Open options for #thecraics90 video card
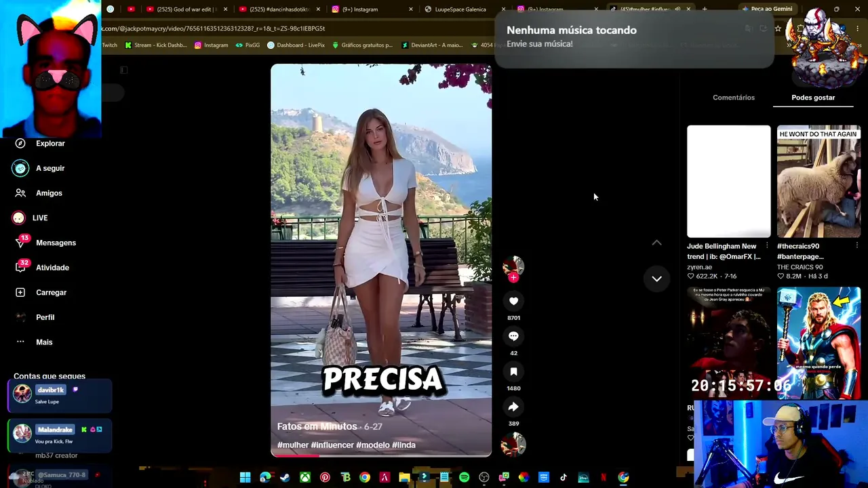 857,246
